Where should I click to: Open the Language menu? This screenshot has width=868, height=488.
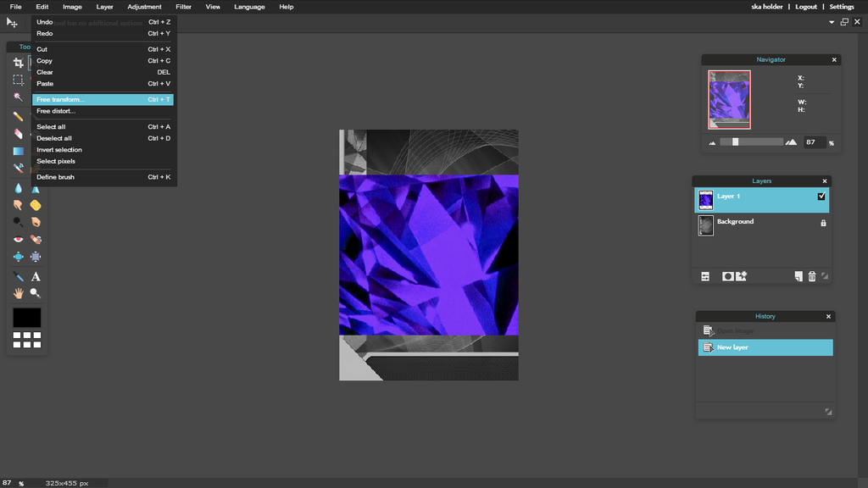250,7
